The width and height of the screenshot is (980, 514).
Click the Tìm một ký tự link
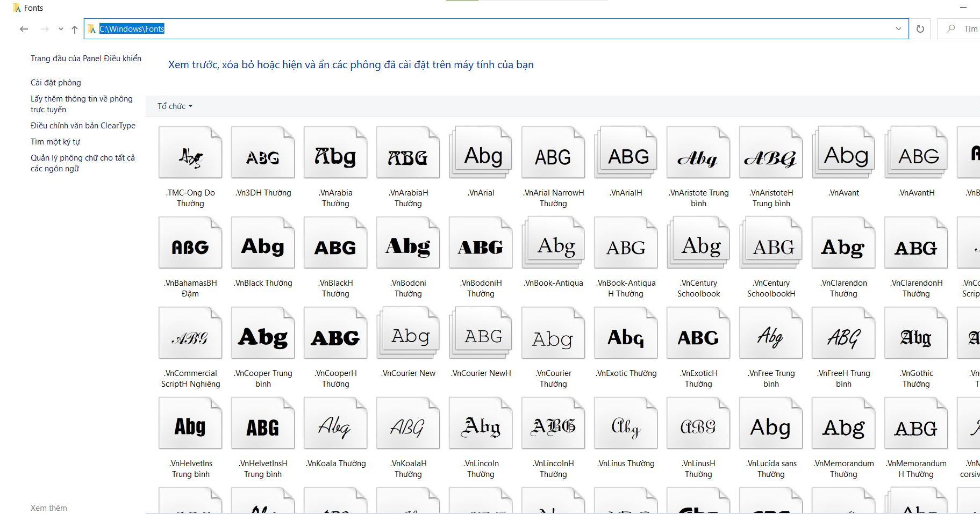coord(55,142)
